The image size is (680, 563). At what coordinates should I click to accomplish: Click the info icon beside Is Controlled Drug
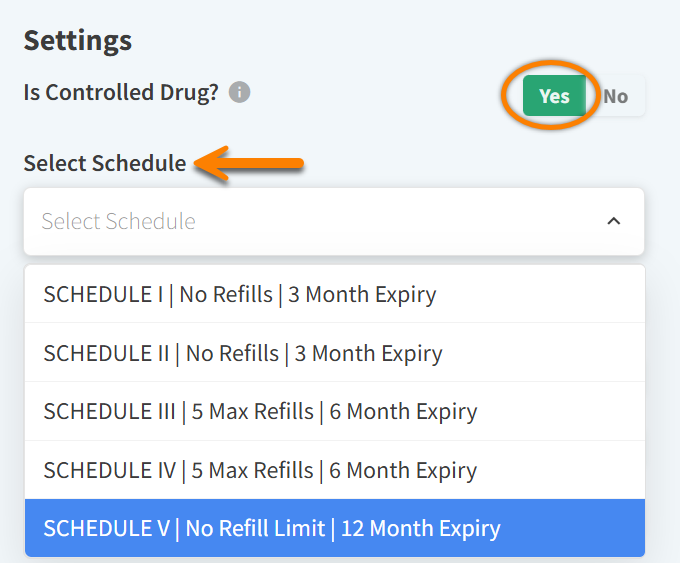[x=239, y=93]
